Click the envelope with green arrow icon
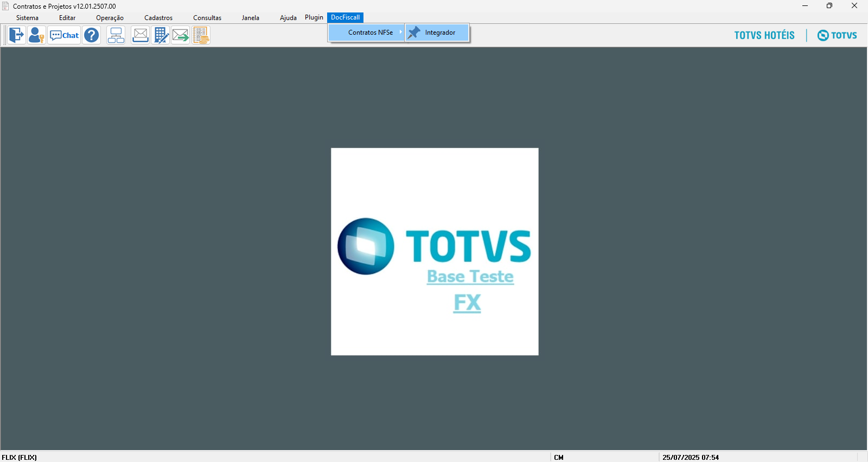 click(x=181, y=35)
